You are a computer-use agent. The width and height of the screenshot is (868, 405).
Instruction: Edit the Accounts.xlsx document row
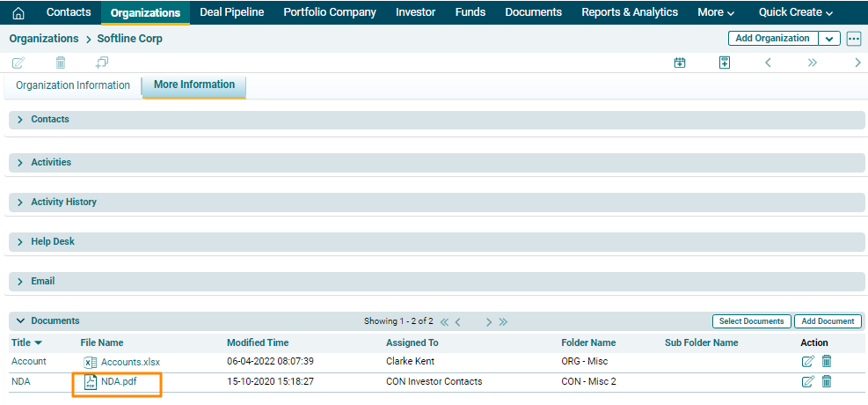pos(807,361)
